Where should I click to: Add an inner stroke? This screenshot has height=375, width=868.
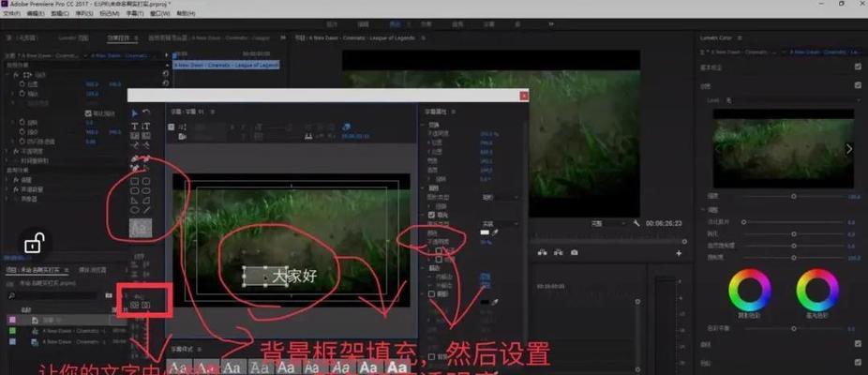[x=485, y=276]
